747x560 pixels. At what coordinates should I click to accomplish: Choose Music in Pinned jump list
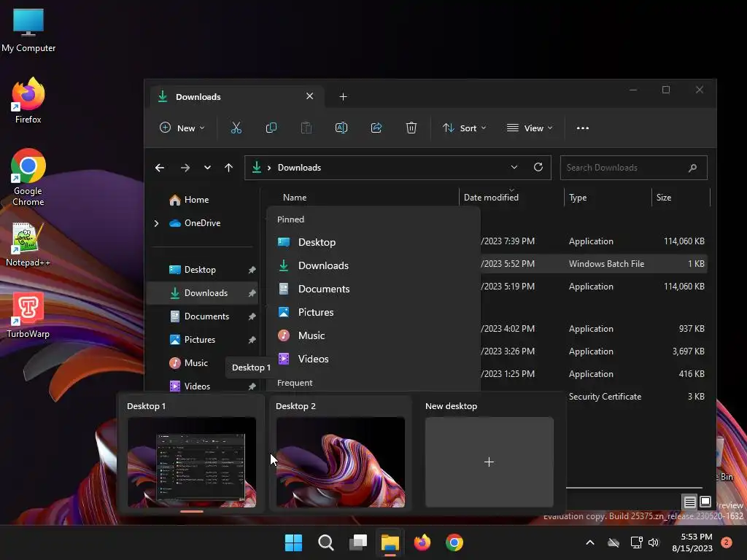373,335
